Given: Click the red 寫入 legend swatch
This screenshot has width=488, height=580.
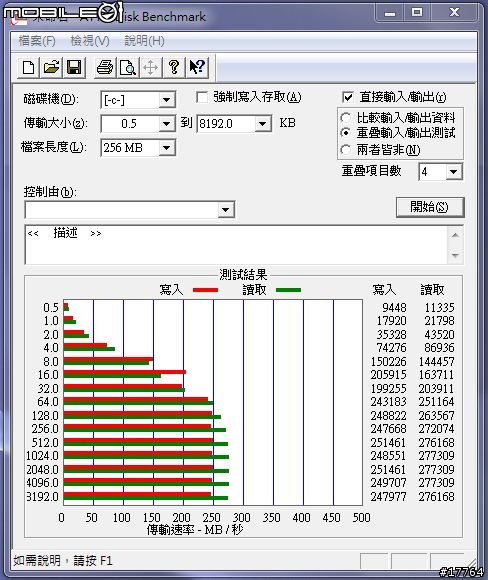Looking at the screenshot, I should click(x=205, y=290).
